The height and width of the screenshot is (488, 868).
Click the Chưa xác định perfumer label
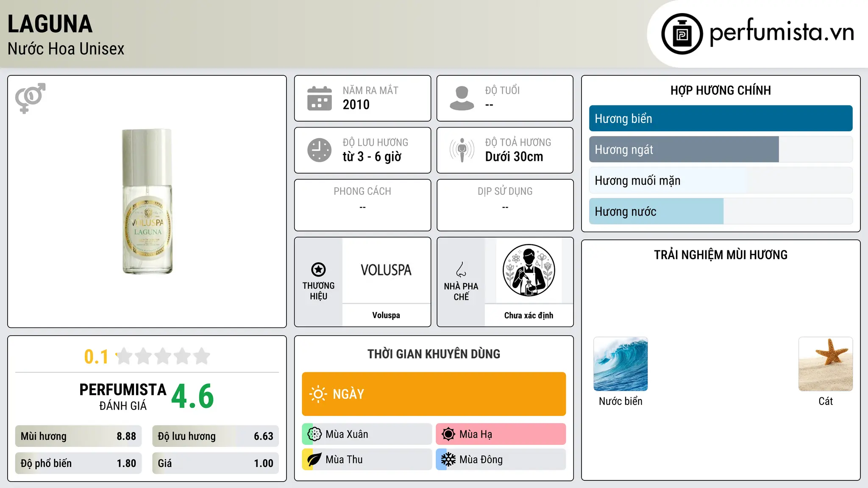[529, 315]
